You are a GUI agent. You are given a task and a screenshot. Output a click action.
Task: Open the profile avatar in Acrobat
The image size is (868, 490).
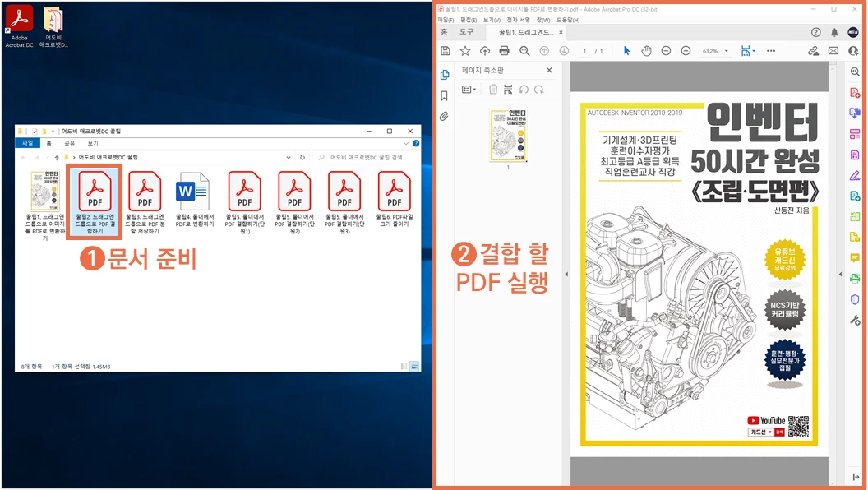tap(853, 33)
